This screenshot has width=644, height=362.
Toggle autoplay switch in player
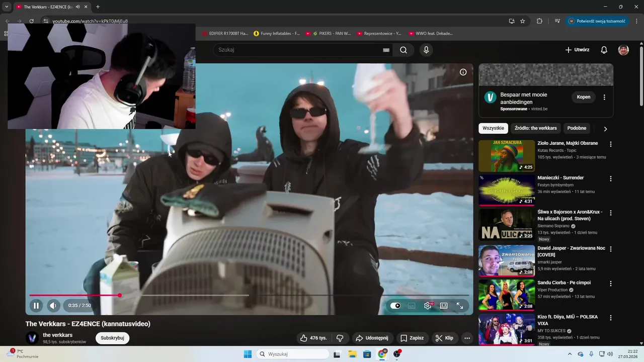(395, 306)
